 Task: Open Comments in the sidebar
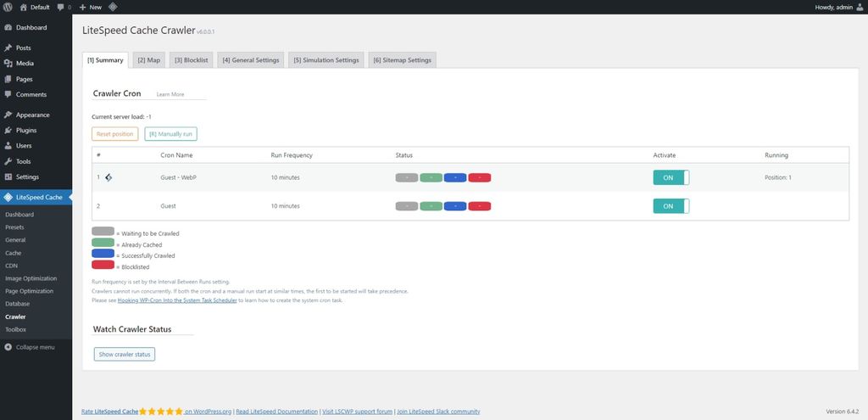(36, 95)
